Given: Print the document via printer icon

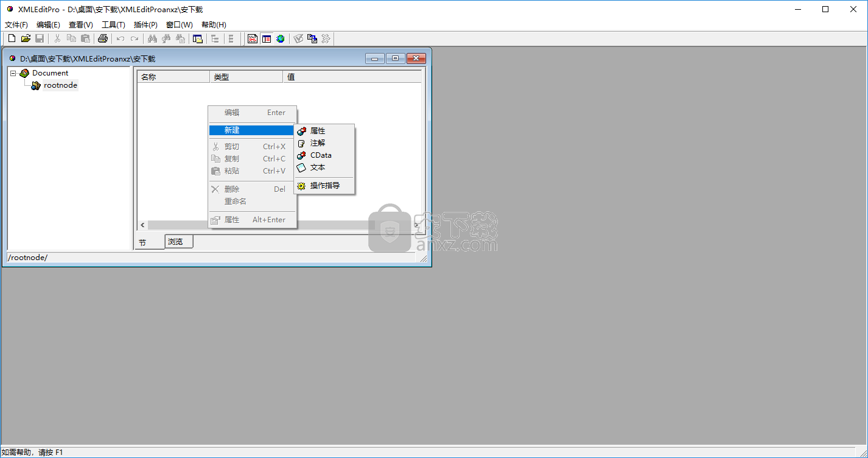Looking at the screenshot, I should pyautogui.click(x=103, y=38).
